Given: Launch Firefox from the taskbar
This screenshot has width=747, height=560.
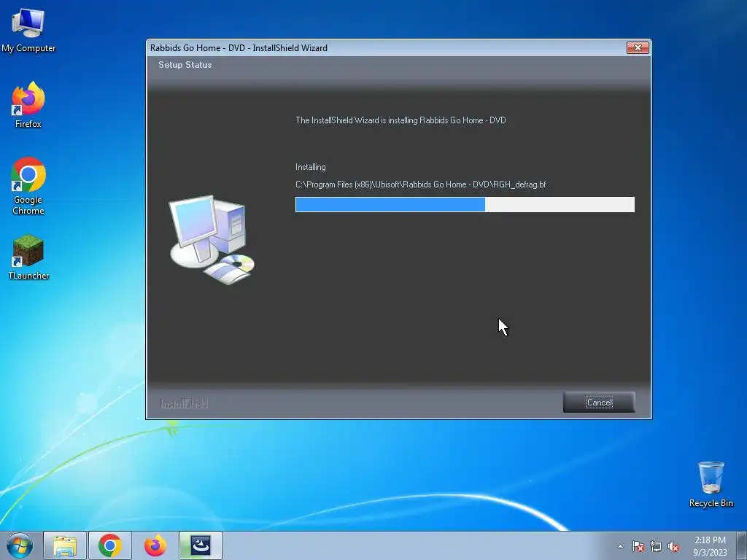Looking at the screenshot, I should (155, 545).
